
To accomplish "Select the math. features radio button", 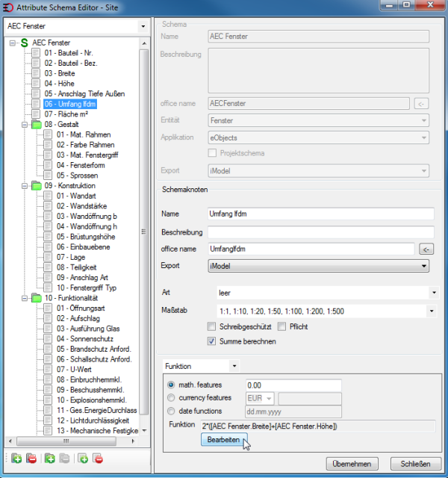I will coord(171,385).
